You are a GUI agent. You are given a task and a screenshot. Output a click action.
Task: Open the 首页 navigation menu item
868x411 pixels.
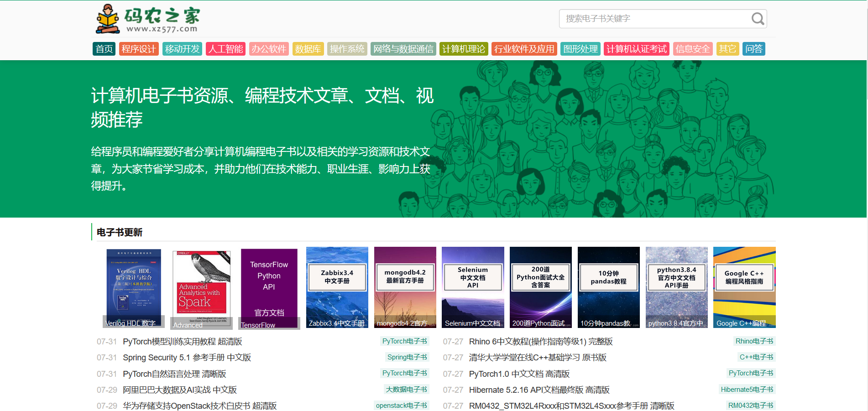click(x=104, y=49)
